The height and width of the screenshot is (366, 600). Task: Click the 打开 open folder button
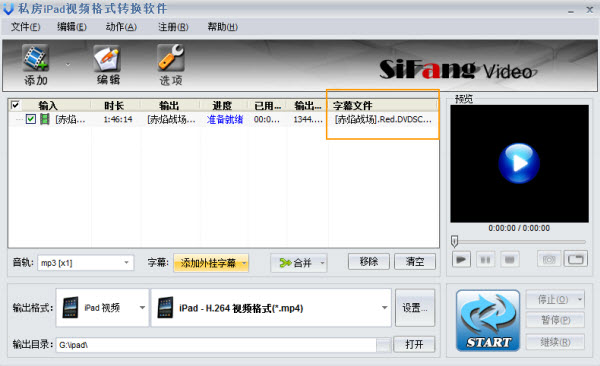click(414, 344)
